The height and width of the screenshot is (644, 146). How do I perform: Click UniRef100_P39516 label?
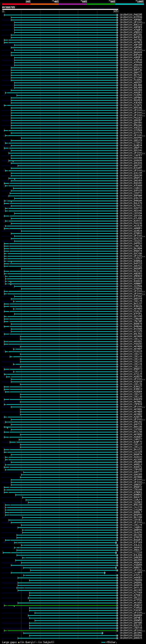pyautogui.click(x=131, y=608)
